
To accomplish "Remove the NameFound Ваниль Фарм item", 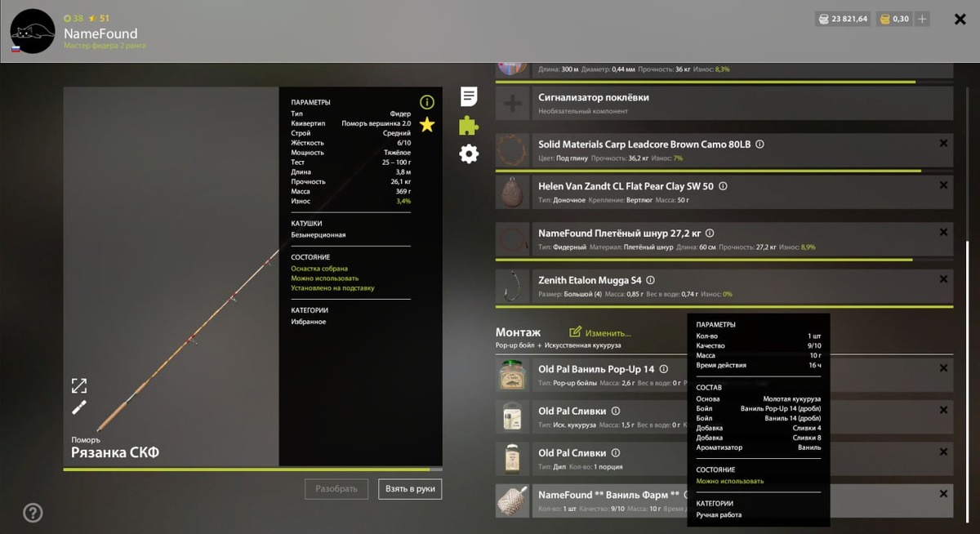I will [944, 493].
